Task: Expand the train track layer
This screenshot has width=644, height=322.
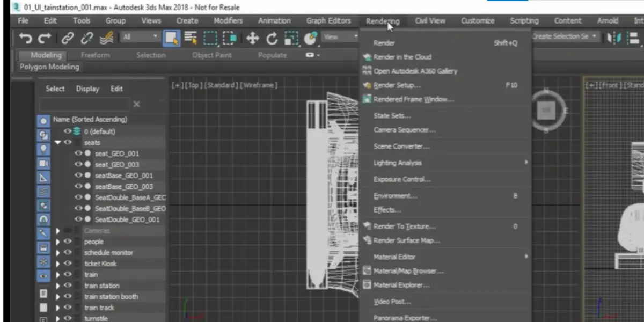Action: coord(58,308)
